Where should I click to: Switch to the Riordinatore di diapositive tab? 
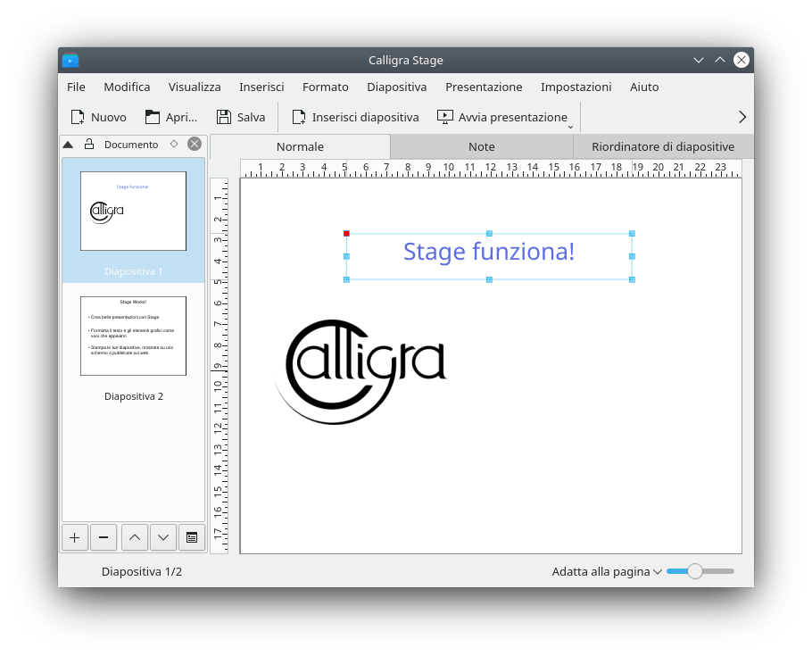663,146
